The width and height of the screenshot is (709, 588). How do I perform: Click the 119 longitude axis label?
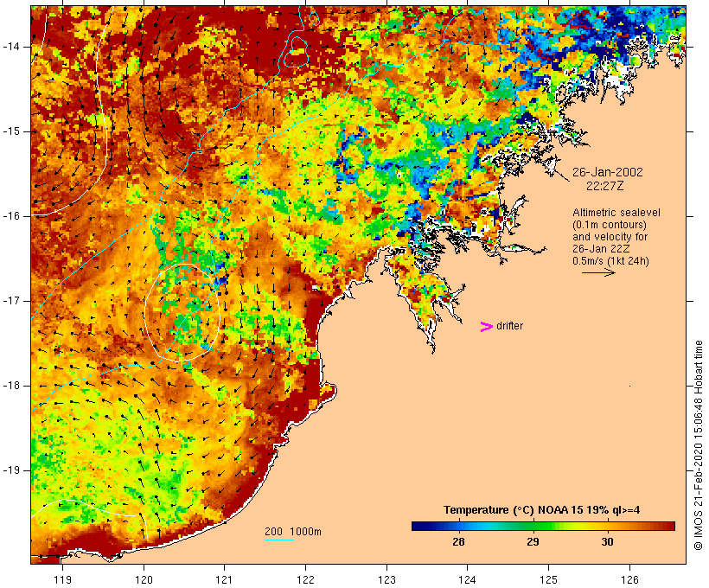tap(63, 580)
